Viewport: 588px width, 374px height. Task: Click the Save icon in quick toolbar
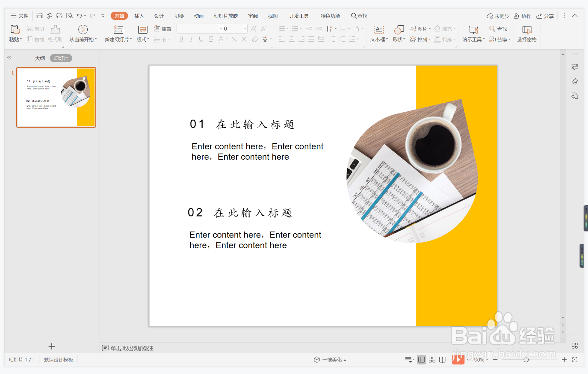[x=39, y=16]
